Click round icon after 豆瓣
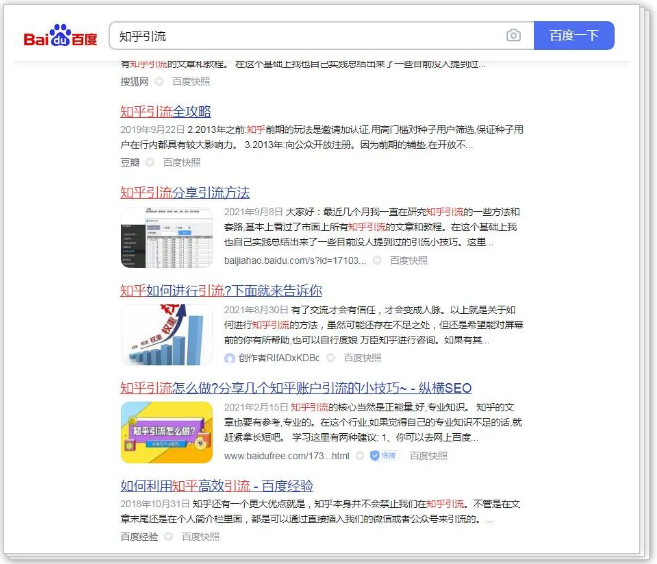 coord(150,162)
